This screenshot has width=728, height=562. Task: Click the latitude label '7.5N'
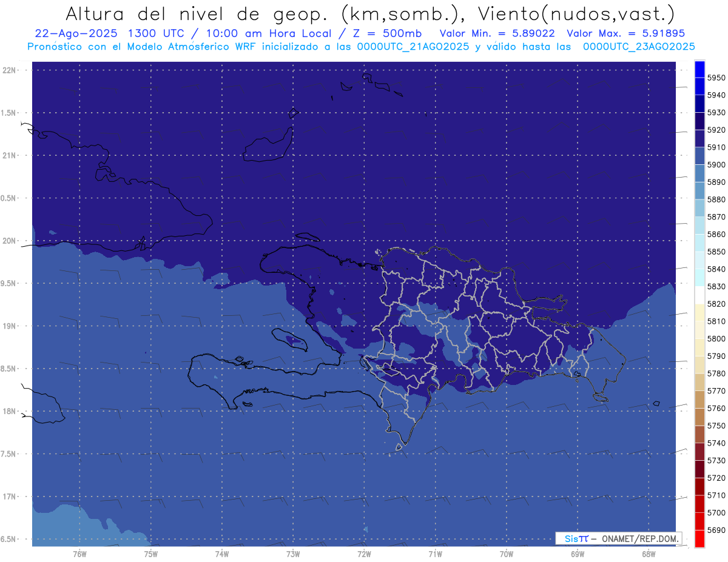point(9,454)
